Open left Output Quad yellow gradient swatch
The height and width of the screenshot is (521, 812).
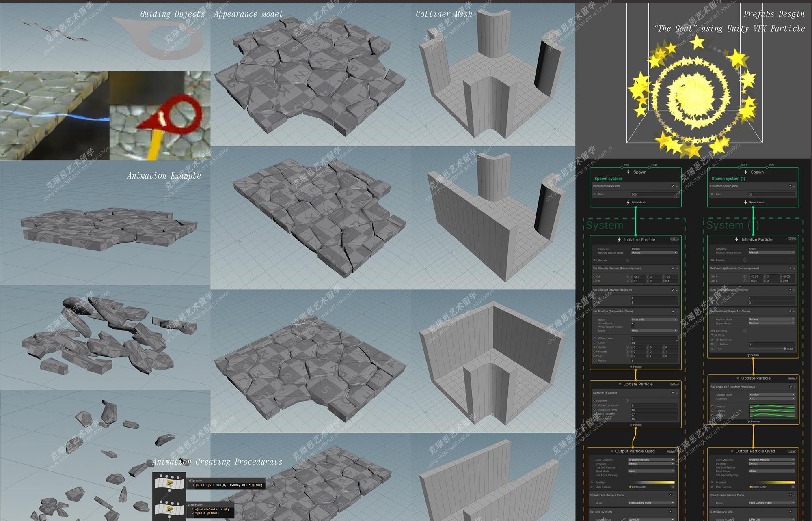click(652, 482)
